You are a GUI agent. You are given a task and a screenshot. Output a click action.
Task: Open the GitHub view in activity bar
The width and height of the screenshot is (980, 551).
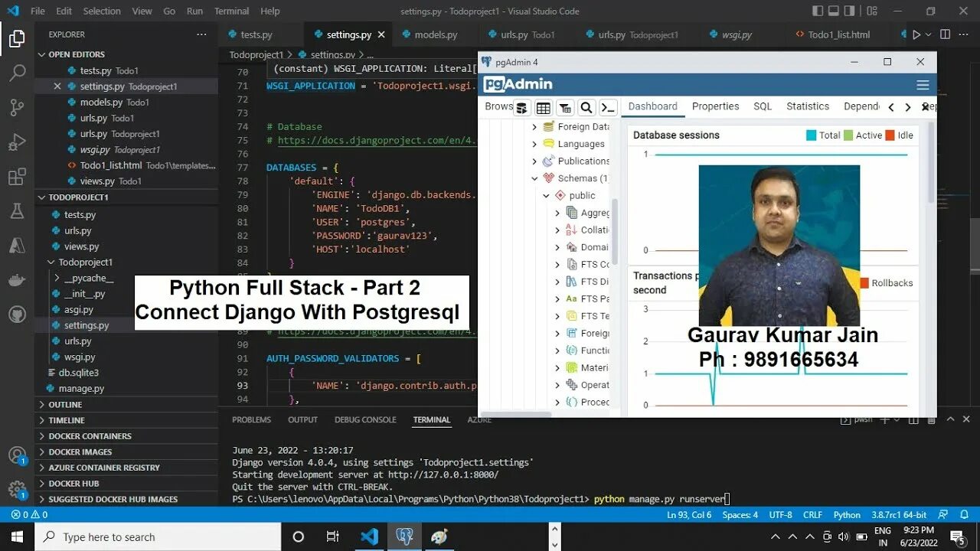pyautogui.click(x=17, y=315)
